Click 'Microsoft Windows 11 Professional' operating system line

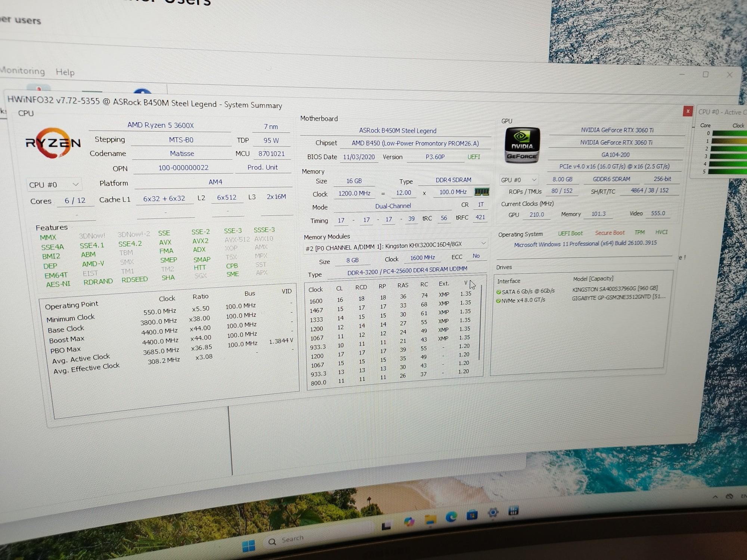tap(585, 244)
